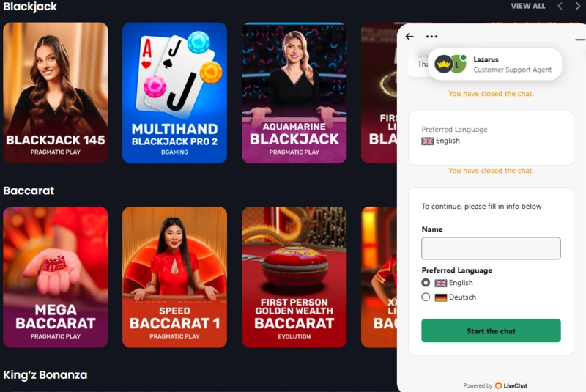Click the Name input field
Image resolution: width=586 pixels, height=392 pixels.
(x=491, y=248)
